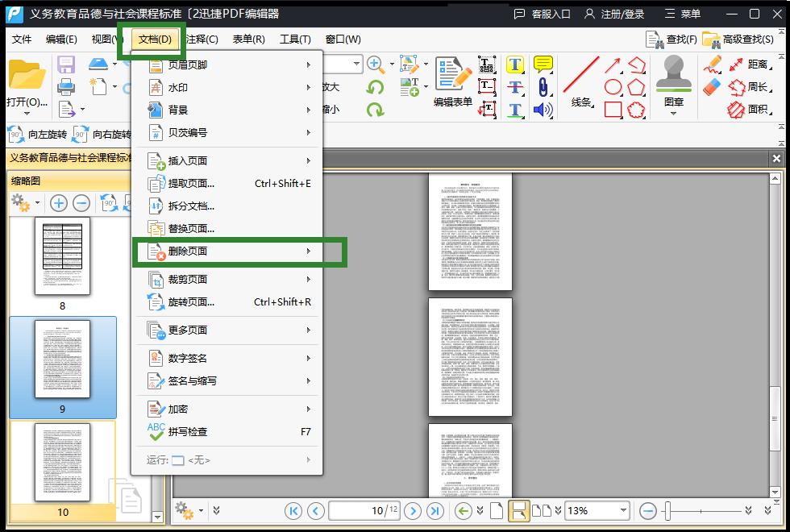Toggle two-page layout view
The width and height of the screenshot is (790, 532).
tap(542, 510)
